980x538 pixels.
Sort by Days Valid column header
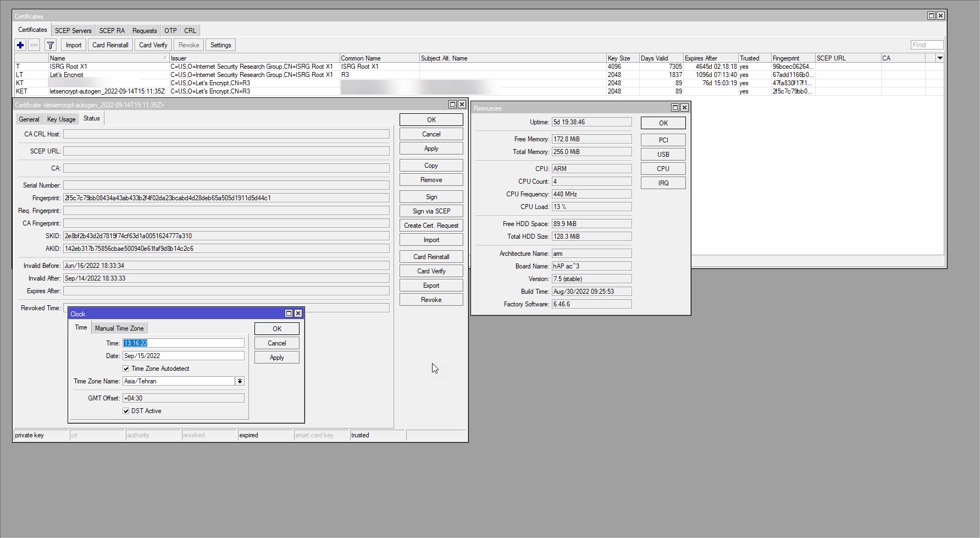click(x=661, y=58)
